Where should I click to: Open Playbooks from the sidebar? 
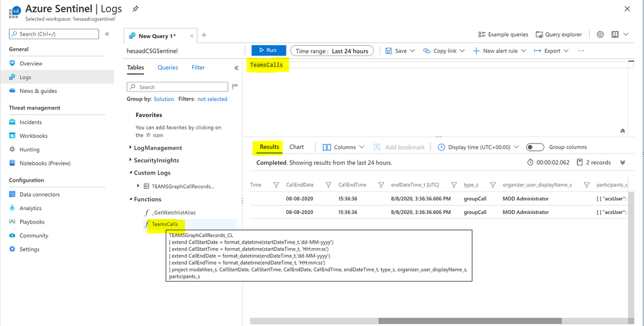pos(32,222)
